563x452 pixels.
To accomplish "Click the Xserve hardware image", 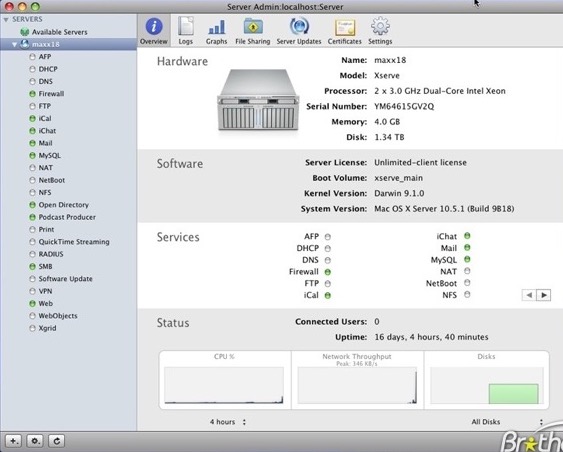I will point(258,100).
